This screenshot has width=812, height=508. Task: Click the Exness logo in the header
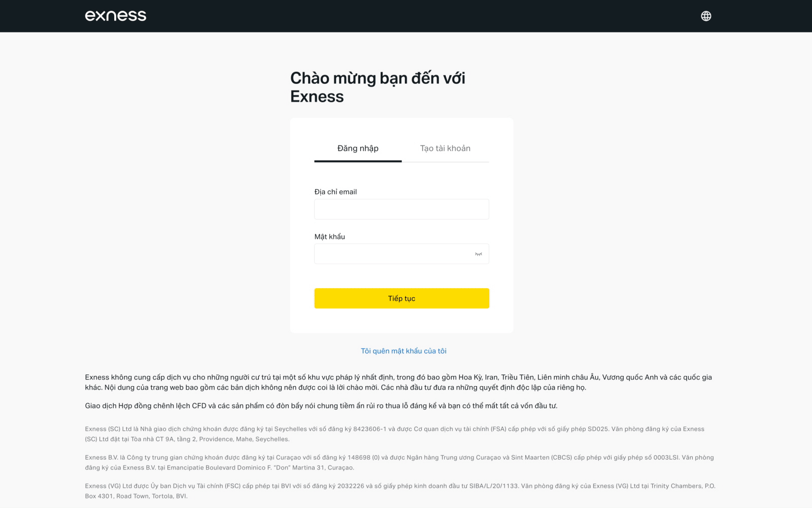[116, 16]
